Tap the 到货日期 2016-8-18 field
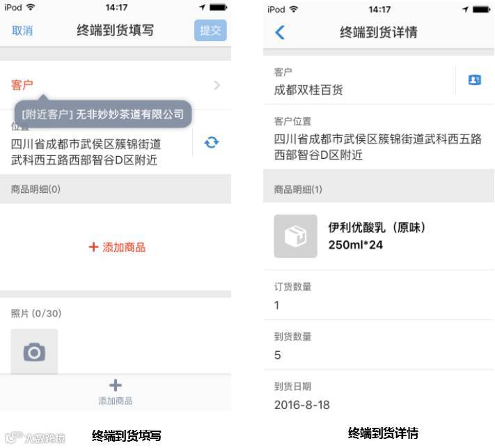 pyautogui.click(x=379, y=396)
